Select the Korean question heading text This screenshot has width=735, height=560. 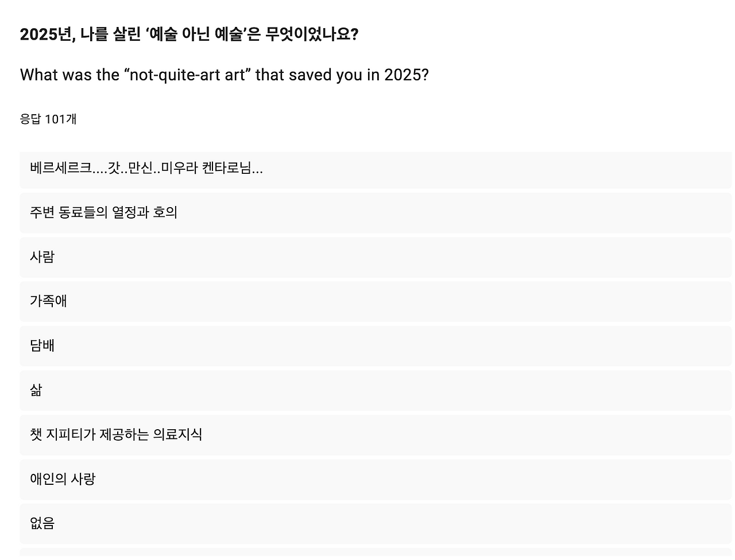pos(189,34)
